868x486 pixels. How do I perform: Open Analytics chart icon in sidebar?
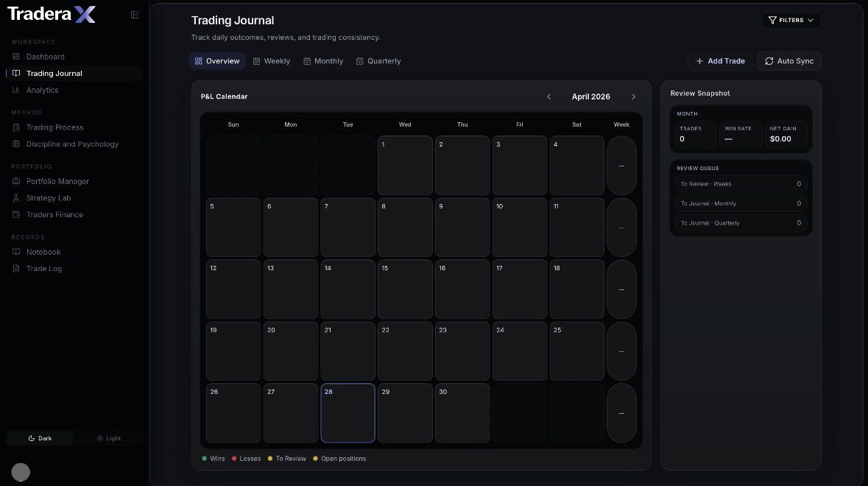coord(16,90)
